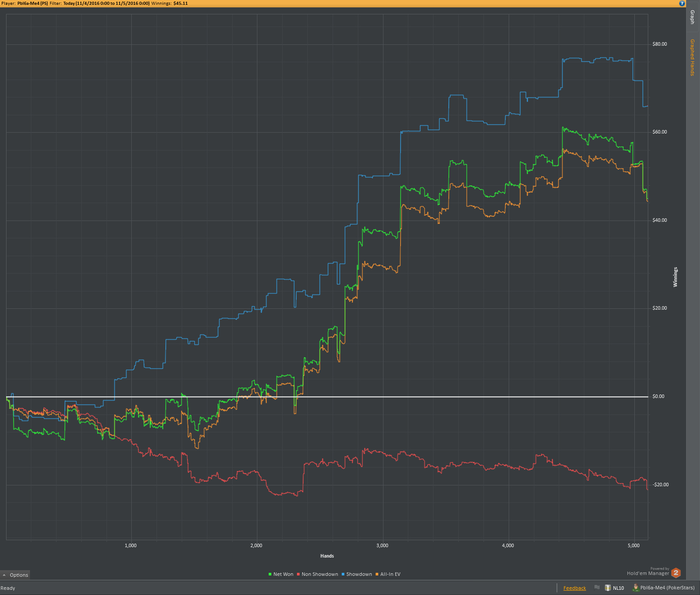Click the Winnings y-axis title
The width and height of the screenshot is (700, 595).
click(x=675, y=277)
